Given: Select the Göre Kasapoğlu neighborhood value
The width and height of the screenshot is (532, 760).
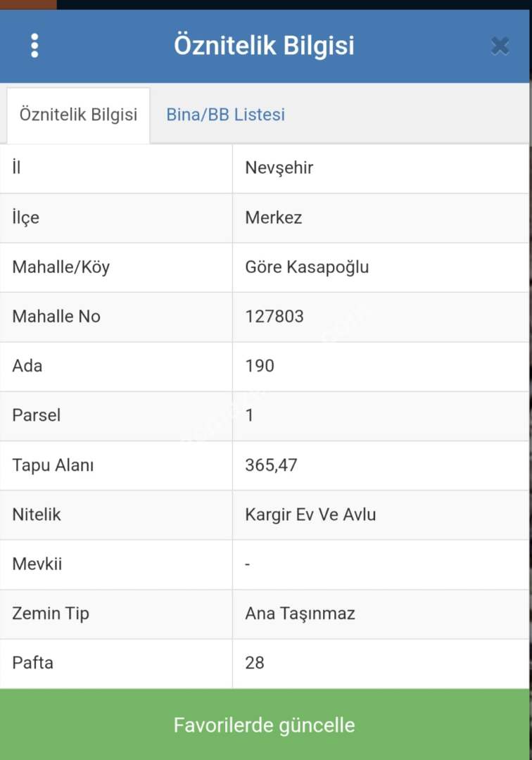Looking at the screenshot, I should coord(307,267).
